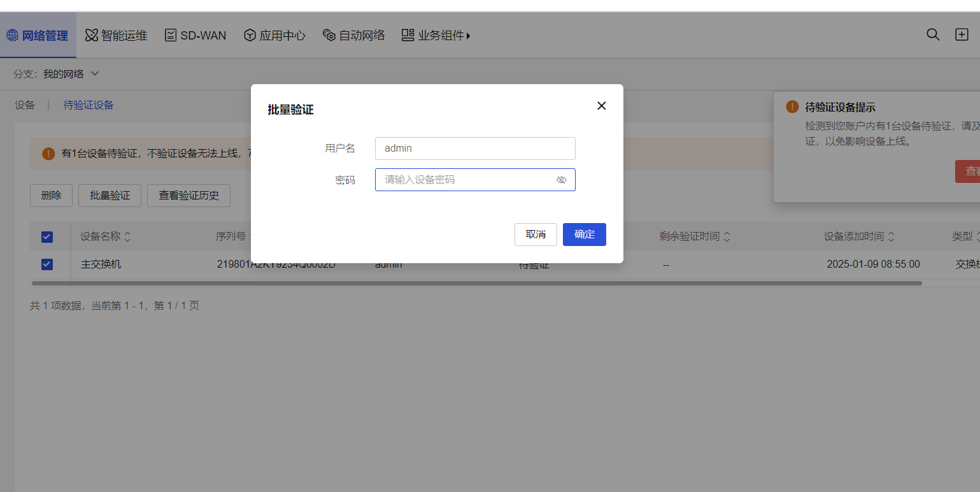Select the 待验证设备 tab
Screen dimensions: 980x492
point(89,105)
